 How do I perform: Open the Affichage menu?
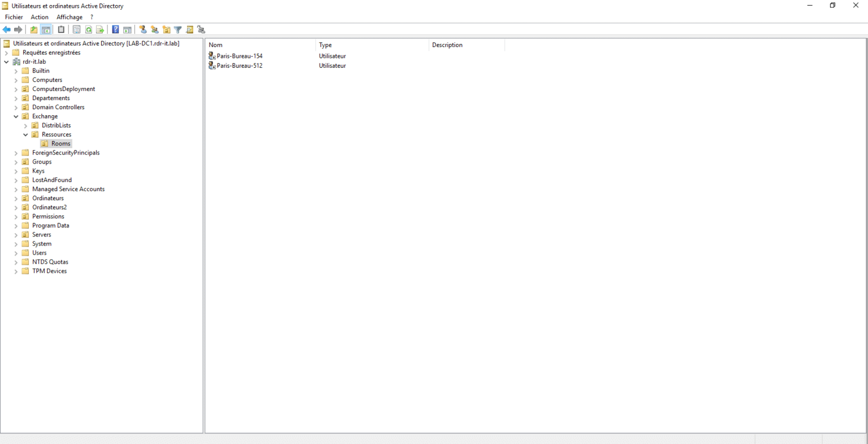(x=69, y=17)
